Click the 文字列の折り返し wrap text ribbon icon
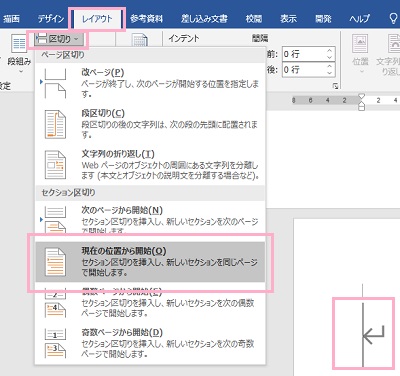 (x=394, y=43)
